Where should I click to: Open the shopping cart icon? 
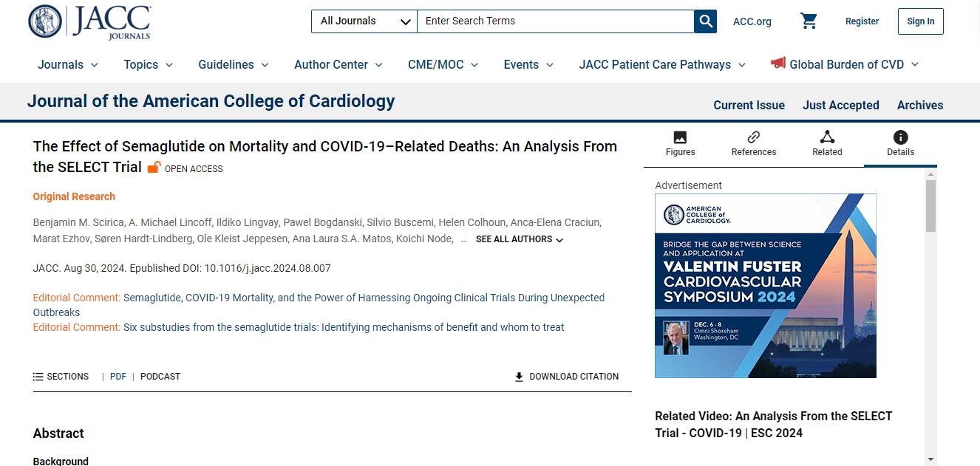coord(809,21)
